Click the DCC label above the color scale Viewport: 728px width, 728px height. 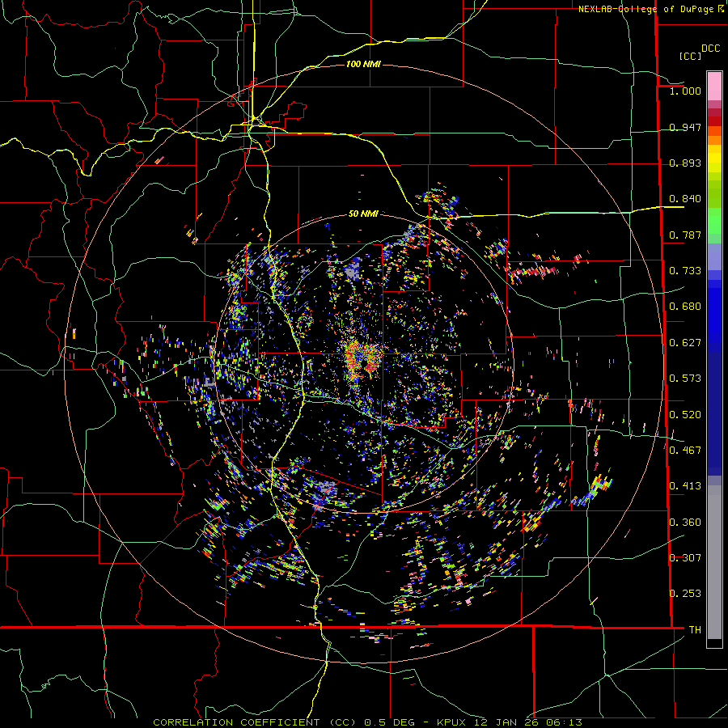point(710,49)
